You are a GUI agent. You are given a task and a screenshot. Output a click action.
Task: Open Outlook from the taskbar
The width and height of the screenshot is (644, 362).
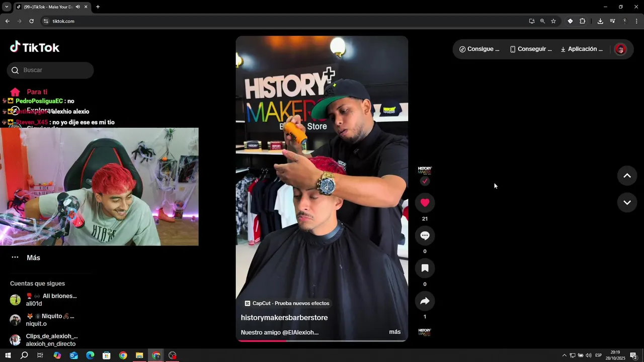click(x=73, y=355)
